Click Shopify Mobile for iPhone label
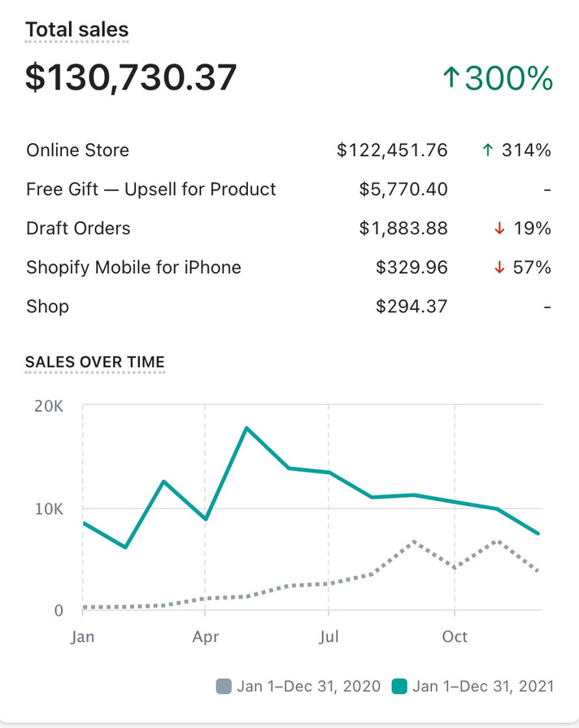The height and width of the screenshot is (728, 579). [133, 268]
